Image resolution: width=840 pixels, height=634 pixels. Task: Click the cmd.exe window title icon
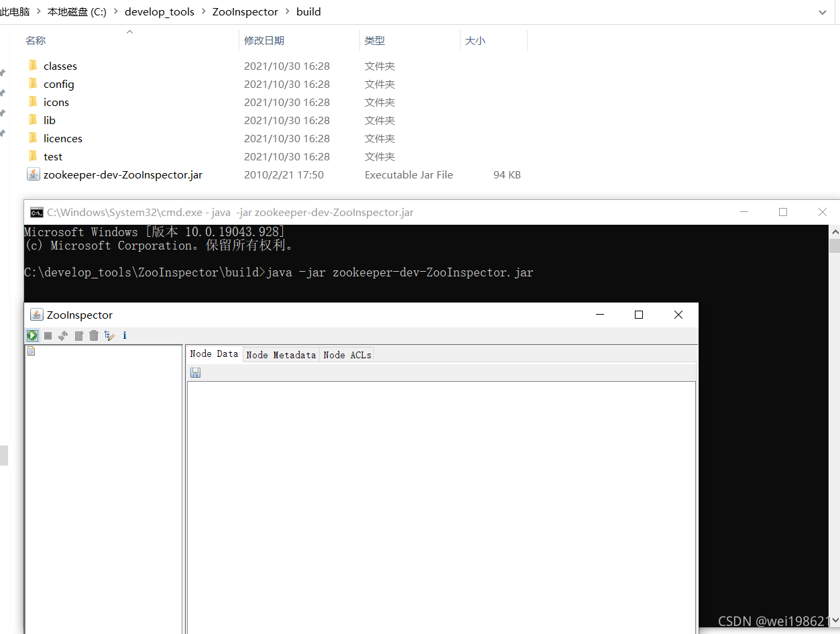tap(37, 213)
